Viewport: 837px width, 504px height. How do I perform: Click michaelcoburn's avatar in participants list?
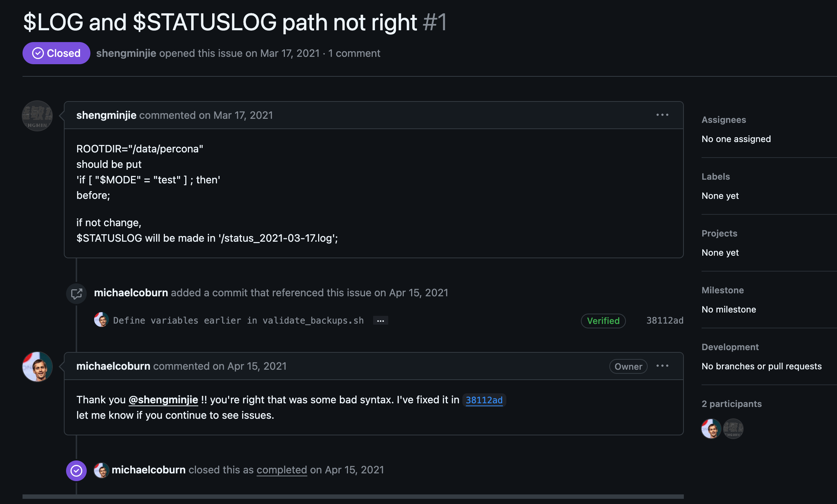[x=711, y=429]
